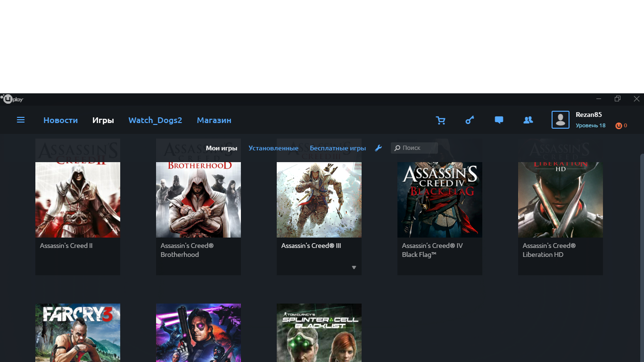The width and height of the screenshot is (644, 362).
Task: Open the chat messages icon
Action: tap(499, 120)
